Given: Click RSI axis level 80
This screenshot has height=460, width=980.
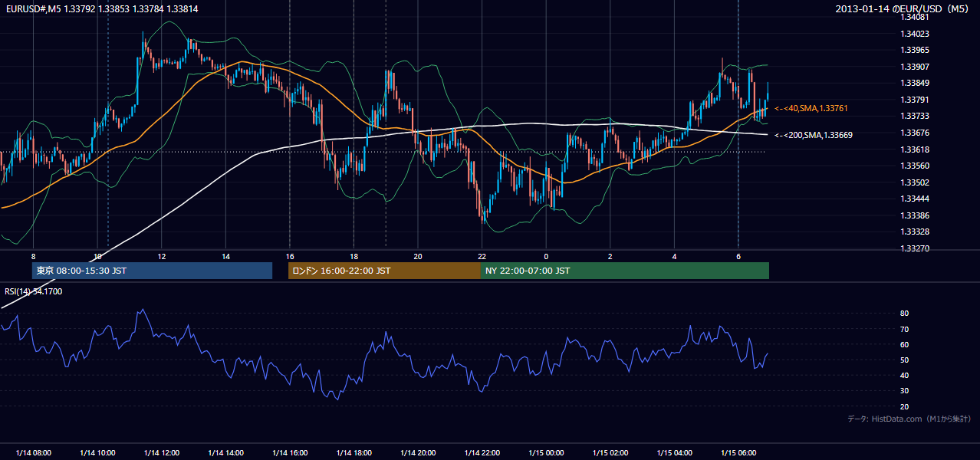Looking at the screenshot, I should [904, 314].
